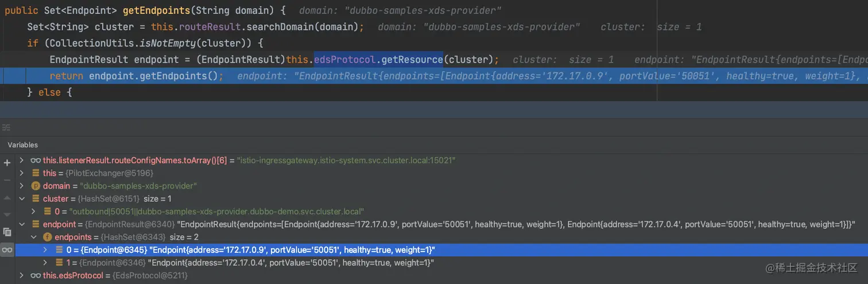868x284 pixels.
Task: Click the field icon beside endpoints
Action: click(48, 237)
